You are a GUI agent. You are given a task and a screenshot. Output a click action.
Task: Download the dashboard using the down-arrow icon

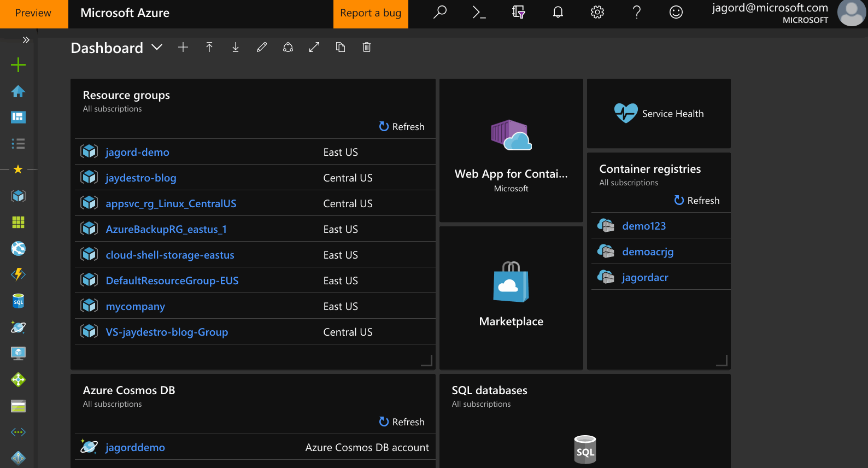click(x=236, y=48)
